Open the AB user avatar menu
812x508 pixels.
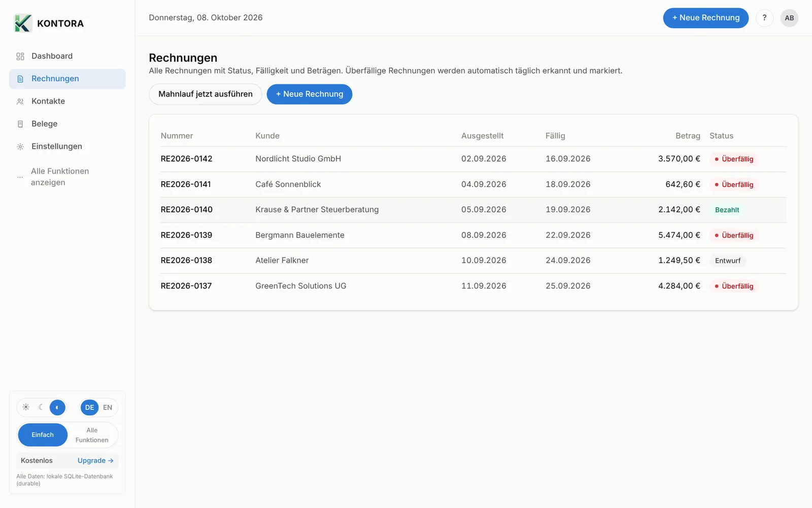789,18
